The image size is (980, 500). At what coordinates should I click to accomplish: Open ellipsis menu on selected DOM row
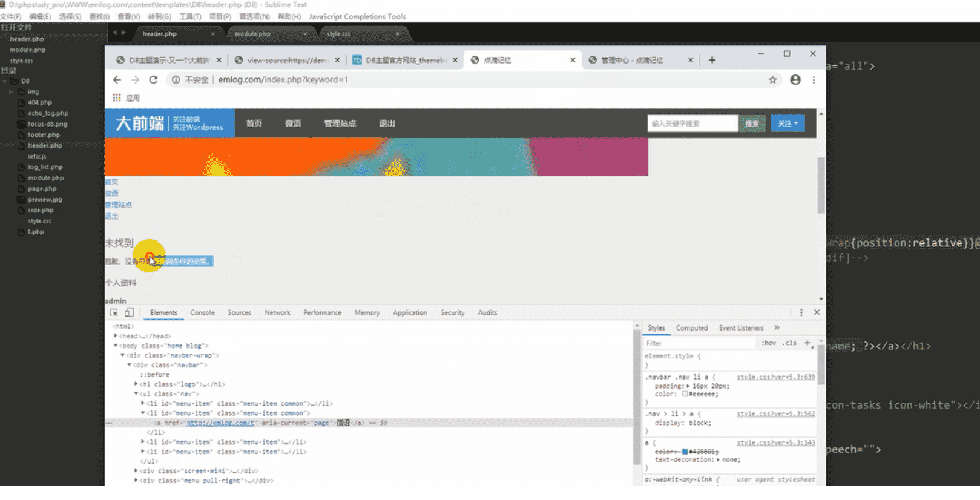pyautogui.click(x=109, y=423)
